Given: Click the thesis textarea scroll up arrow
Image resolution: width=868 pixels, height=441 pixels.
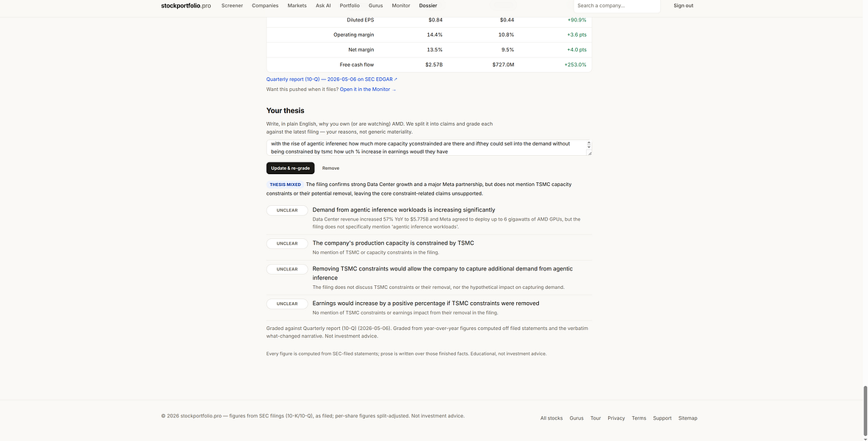Looking at the screenshot, I should 589,143.
